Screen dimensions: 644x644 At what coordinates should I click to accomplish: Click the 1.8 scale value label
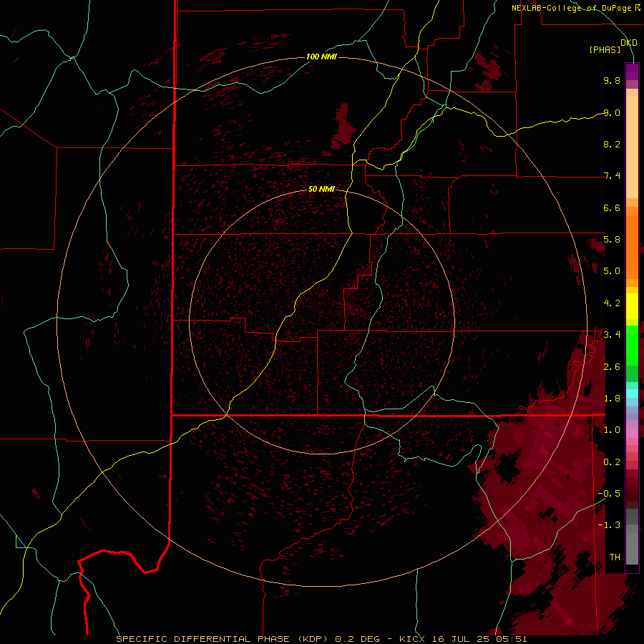[x=612, y=399]
